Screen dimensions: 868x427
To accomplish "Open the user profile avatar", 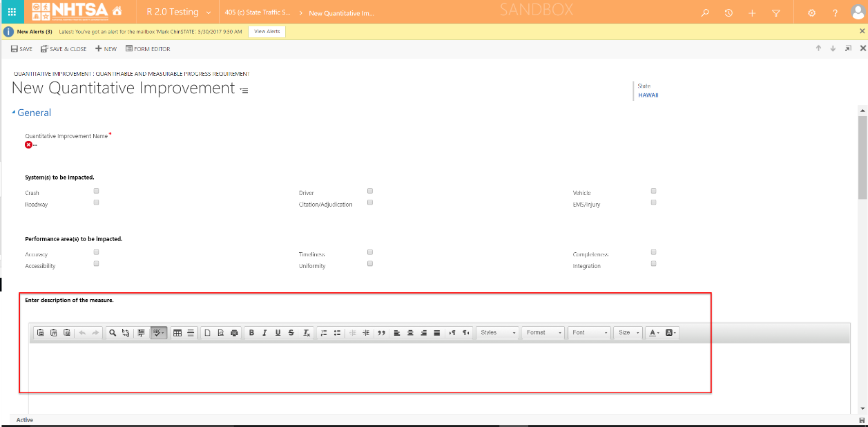I will click(857, 12).
